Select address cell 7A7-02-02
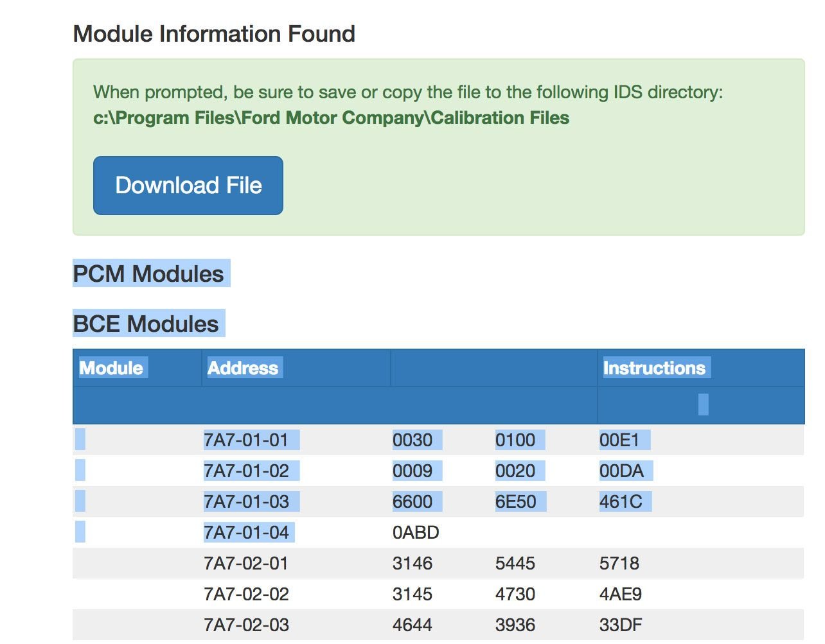 (x=246, y=595)
